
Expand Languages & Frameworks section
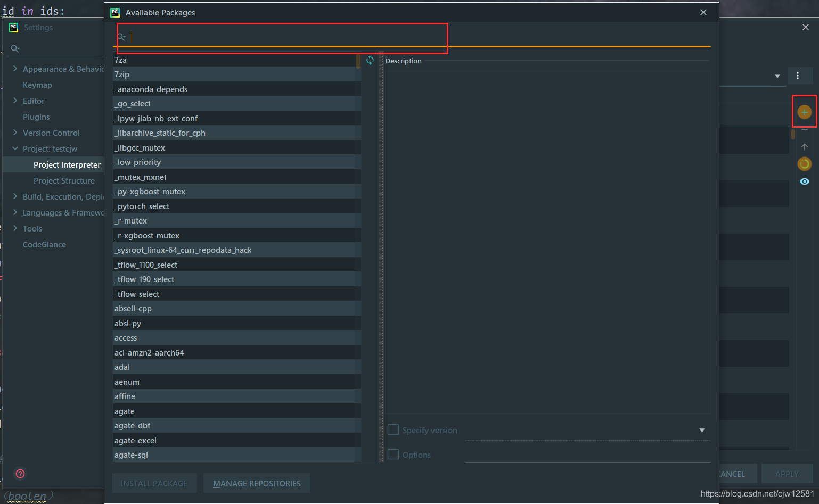pyautogui.click(x=15, y=212)
